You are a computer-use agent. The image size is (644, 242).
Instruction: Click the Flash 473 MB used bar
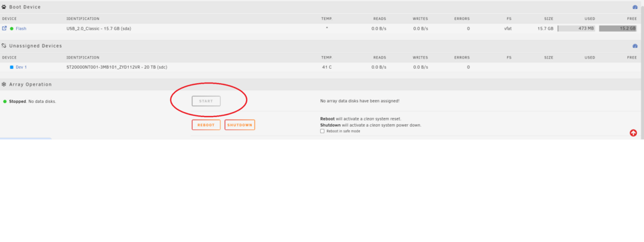tap(576, 29)
